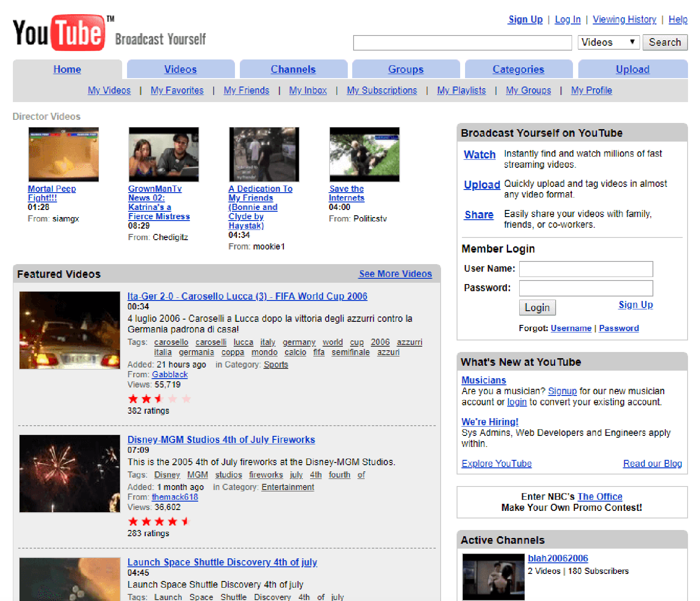700x601 pixels.
Task: Open the Log In link
Action: tap(568, 20)
